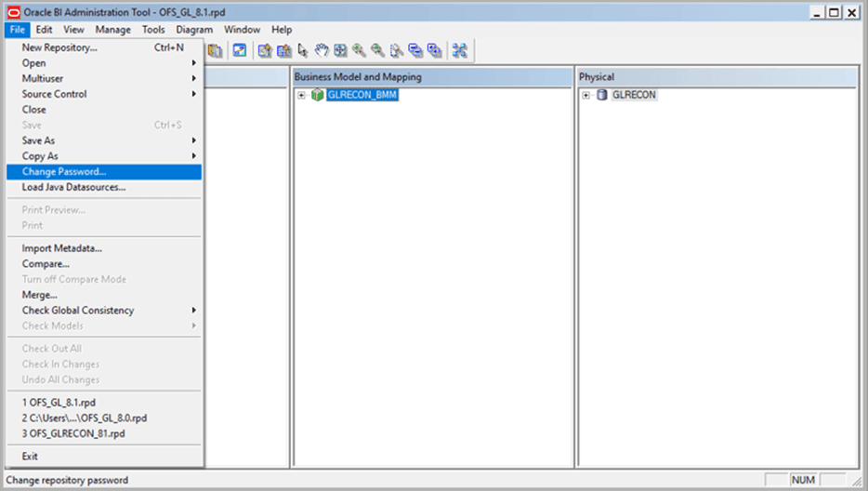Open the Open submenu

pos(104,63)
